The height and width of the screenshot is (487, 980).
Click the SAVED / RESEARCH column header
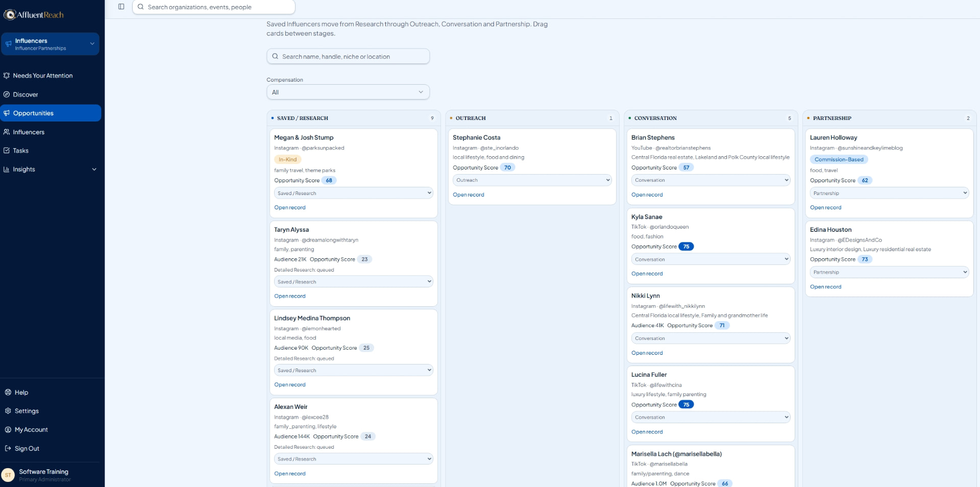(302, 118)
